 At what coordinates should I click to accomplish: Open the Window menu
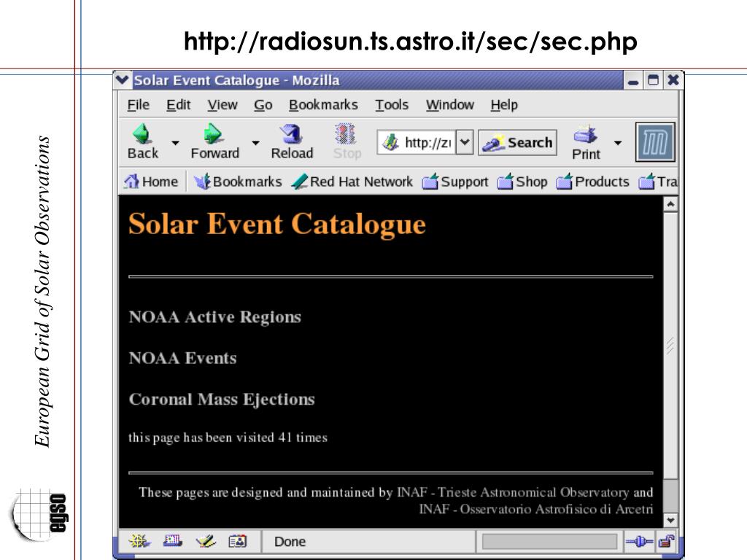[449, 105]
